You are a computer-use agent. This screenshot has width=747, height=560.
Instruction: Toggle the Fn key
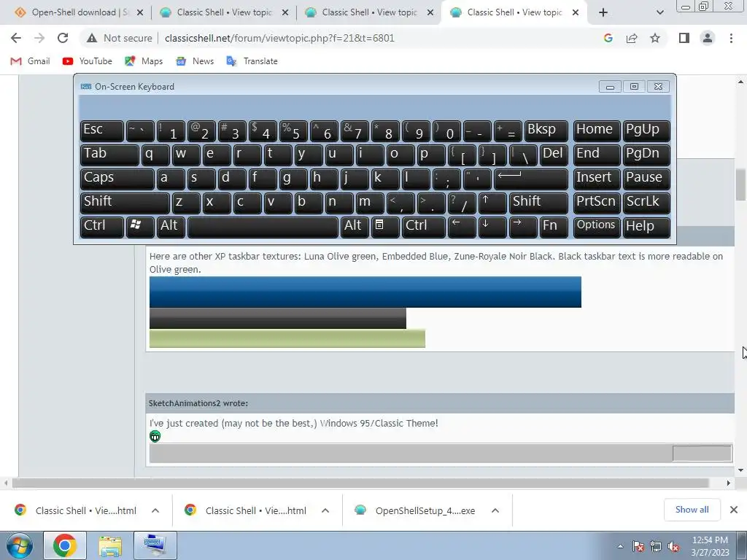click(554, 227)
